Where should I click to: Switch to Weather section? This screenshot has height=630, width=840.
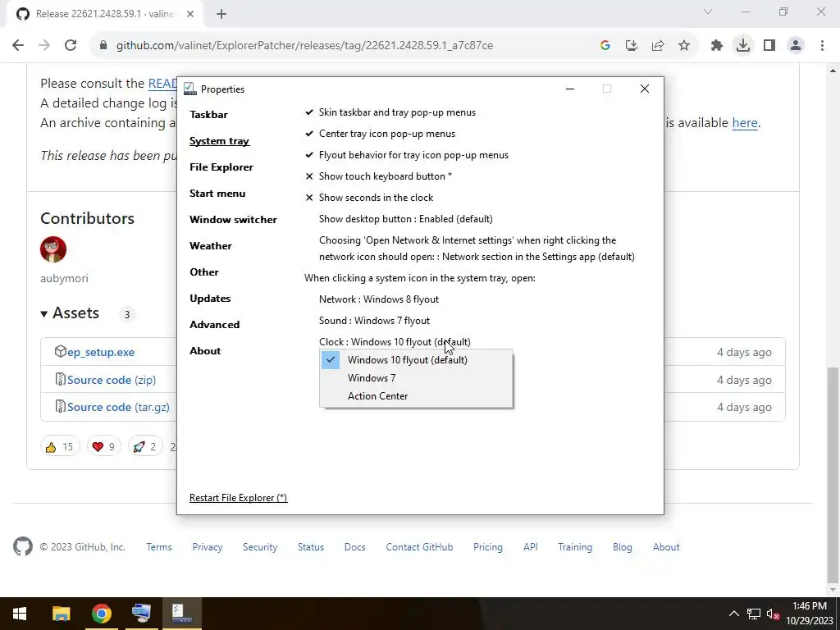click(211, 246)
